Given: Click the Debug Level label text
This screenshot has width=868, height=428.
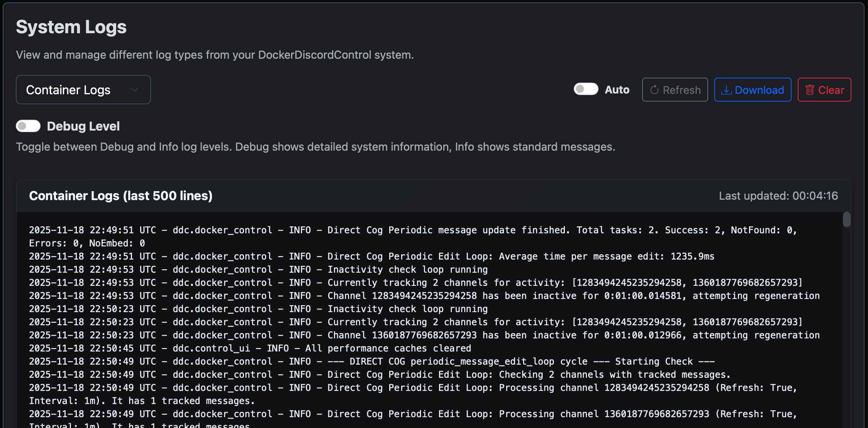Looking at the screenshot, I should point(83,126).
